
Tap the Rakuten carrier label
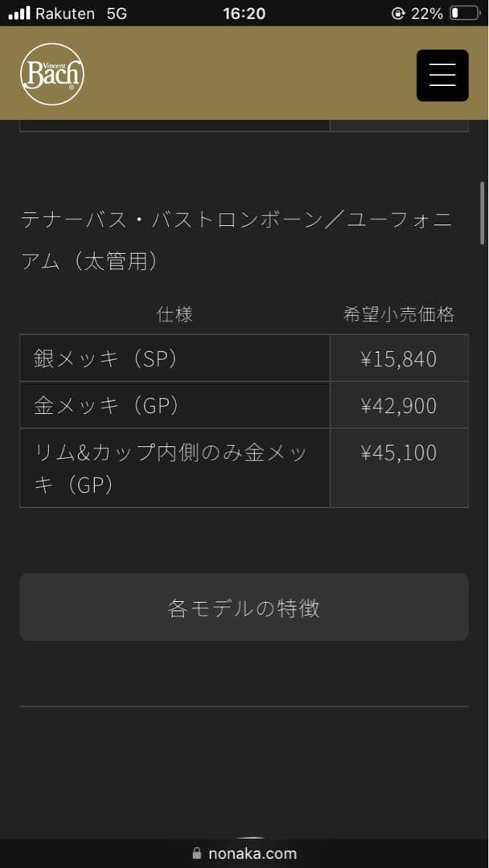click(66, 13)
